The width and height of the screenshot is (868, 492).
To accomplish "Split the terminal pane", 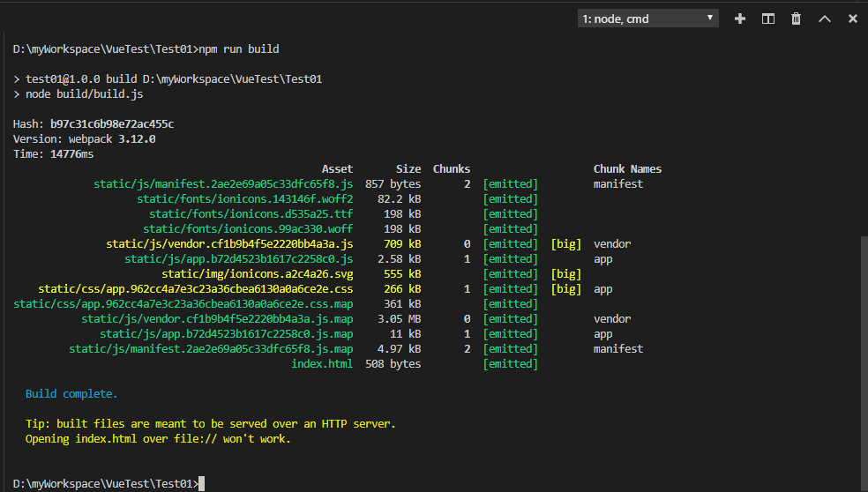I will (x=767, y=19).
